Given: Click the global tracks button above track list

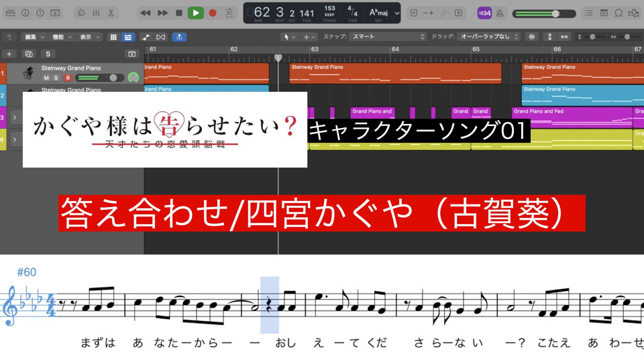Looking at the screenshot, I should tap(132, 54).
